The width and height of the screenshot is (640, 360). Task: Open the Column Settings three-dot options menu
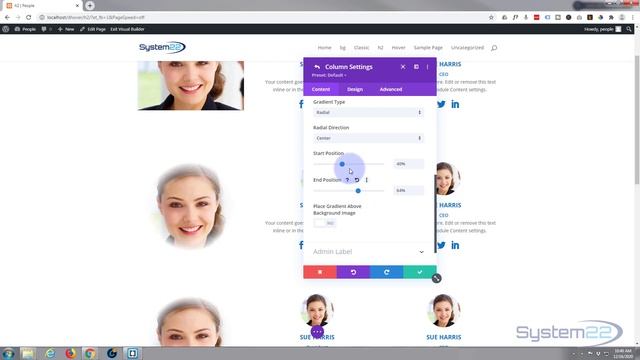pos(427,67)
